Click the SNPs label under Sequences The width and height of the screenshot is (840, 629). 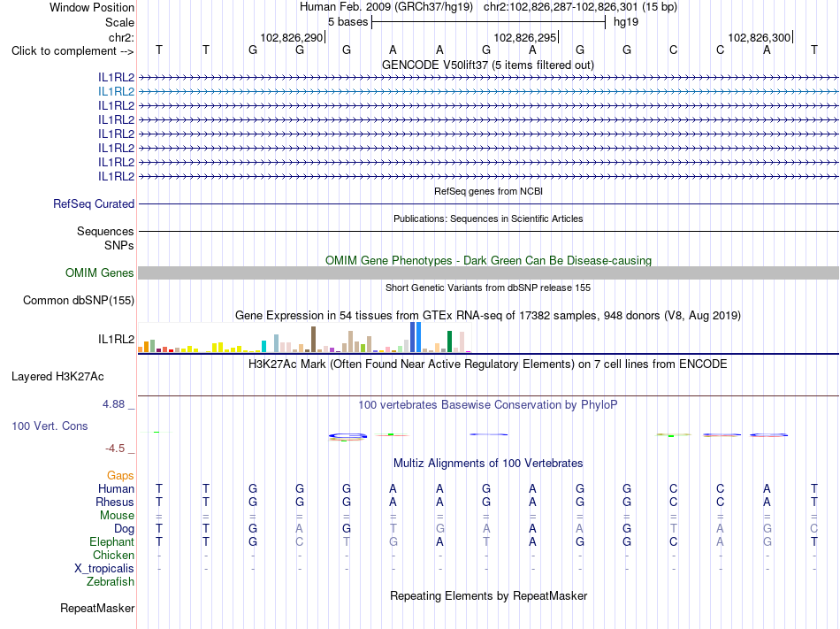(x=119, y=245)
